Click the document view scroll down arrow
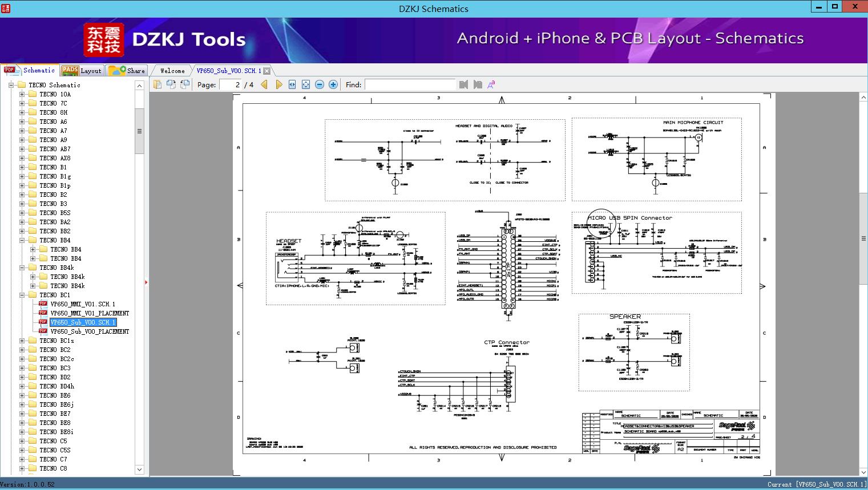Screen dimensions: 868x490 click(x=863, y=472)
